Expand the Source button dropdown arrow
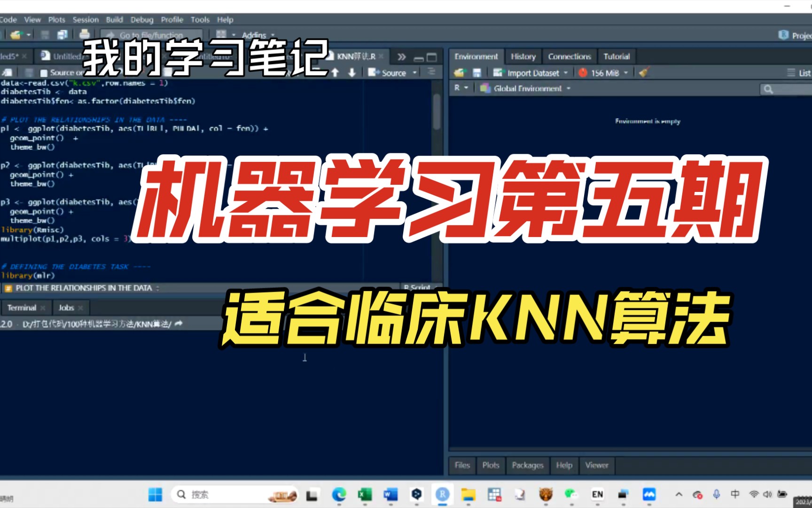The height and width of the screenshot is (508, 812). pyautogui.click(x=414, y=73)
